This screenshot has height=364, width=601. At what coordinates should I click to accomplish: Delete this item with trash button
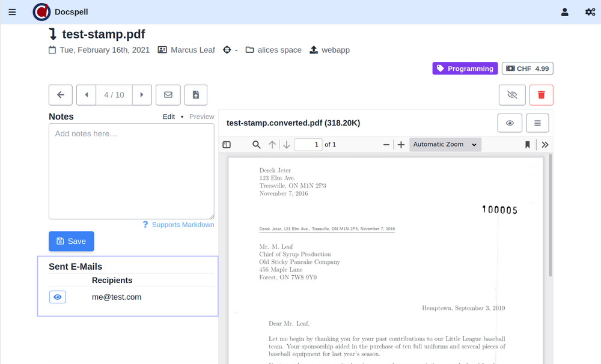(541, 95)
